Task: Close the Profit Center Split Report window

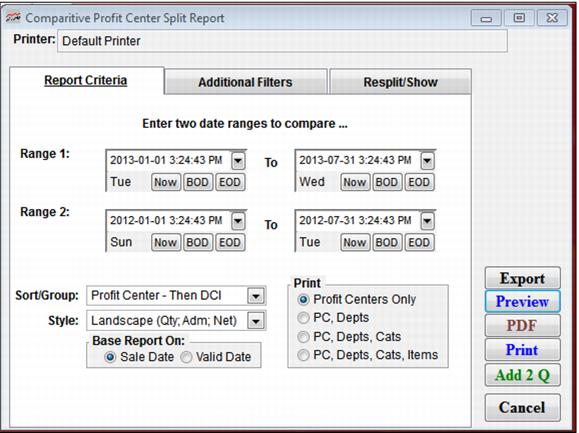Action: [552, 18]
